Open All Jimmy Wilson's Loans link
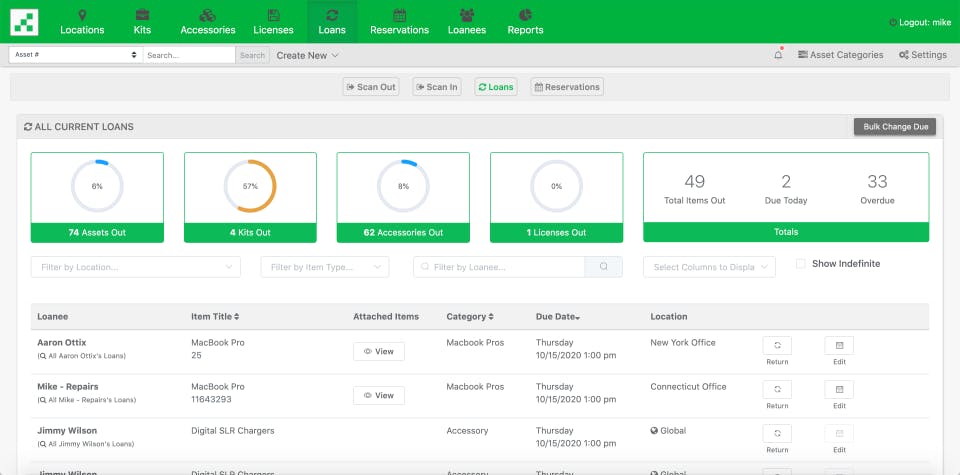This screenshot has height=475, width=960. pos(86,444)
